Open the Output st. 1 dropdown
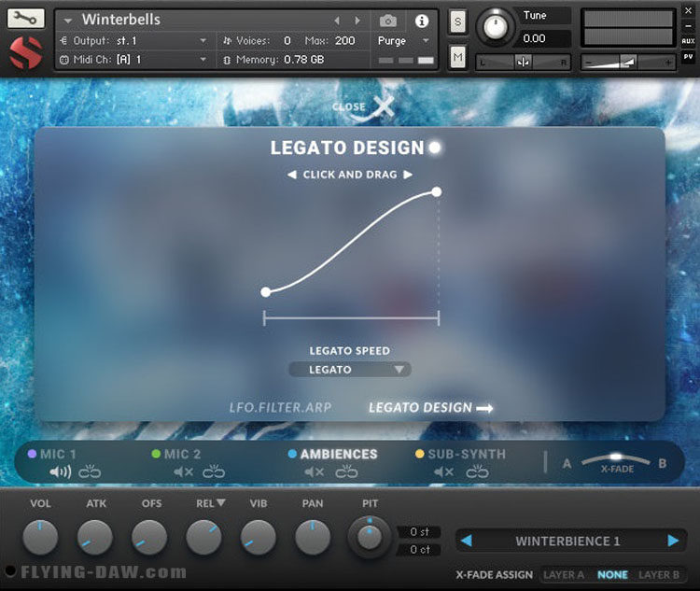 133,41
